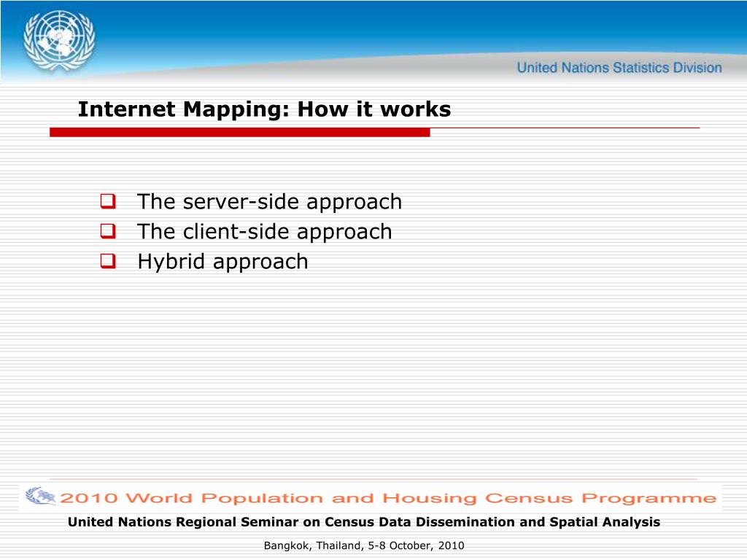Select "Hybrid approach" text
Viewport: 747px width, 560px height.
click(222, 262)
